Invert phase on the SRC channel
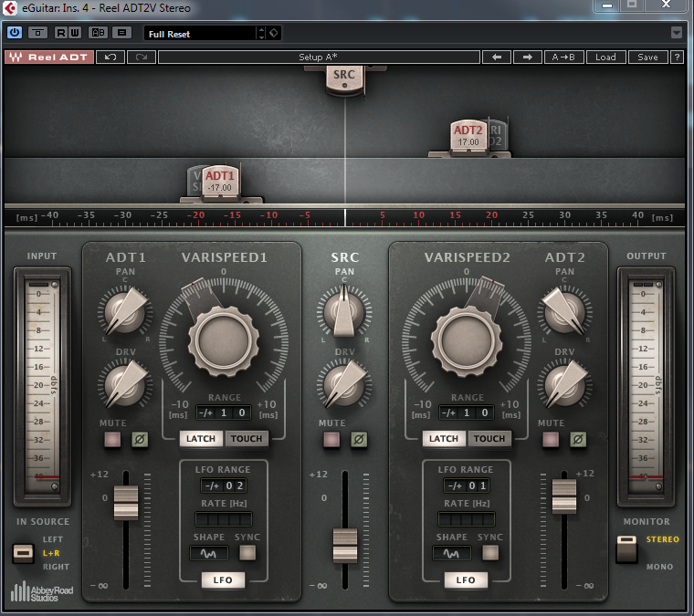 [359, 440]
